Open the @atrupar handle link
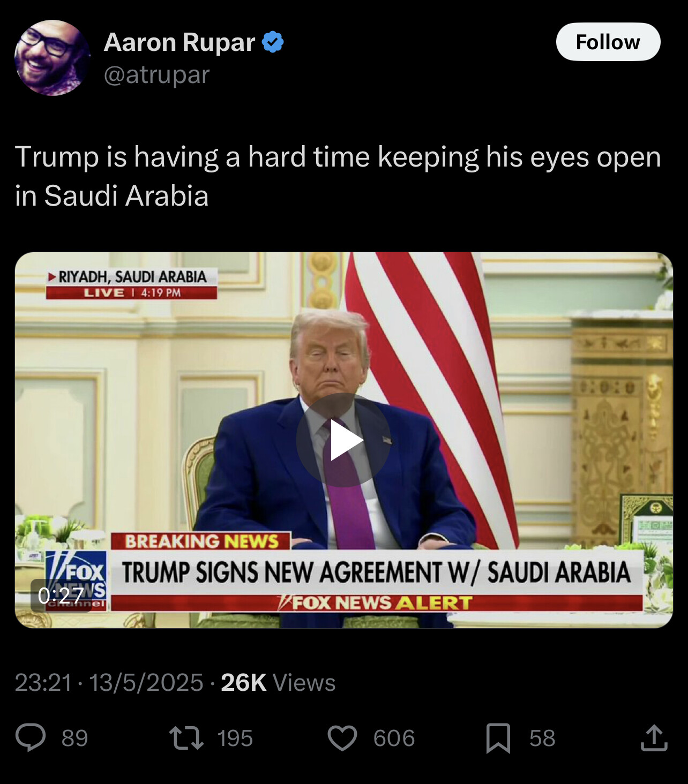This screenshot has width=688, height=784. tap(156, 74)
